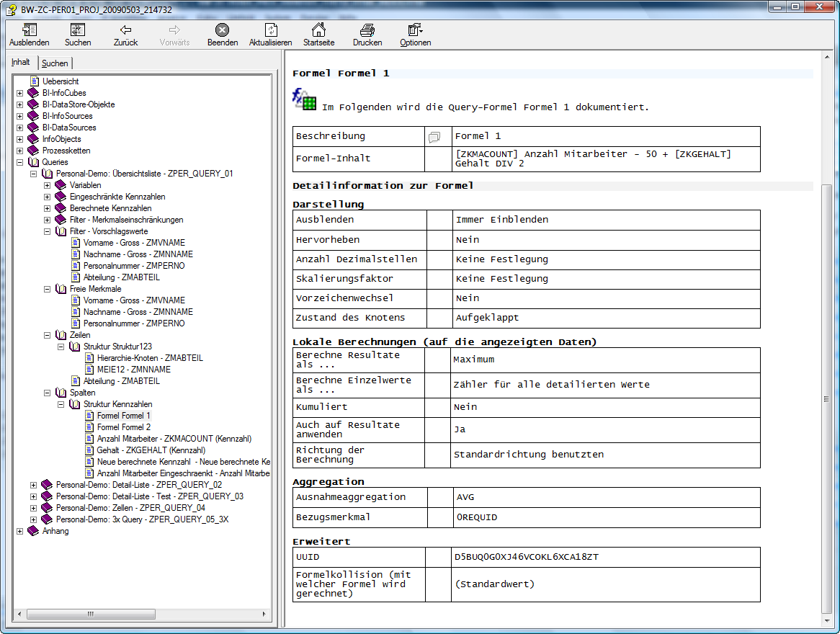Switch to the Suchen tab
The image size is (840, 634).
[55, 63]
